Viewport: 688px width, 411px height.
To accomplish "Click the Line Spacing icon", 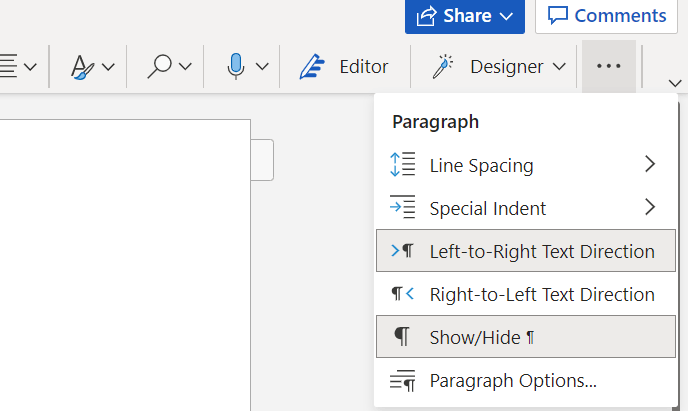I will tap(402, 165).
